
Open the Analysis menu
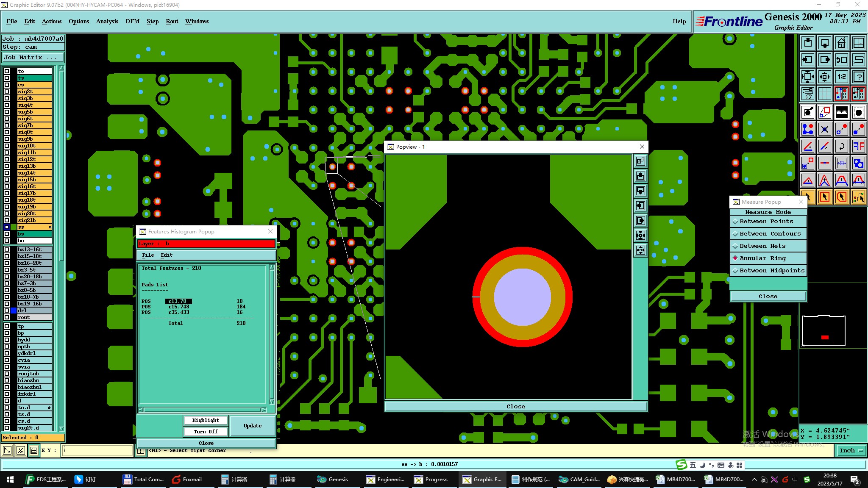[107, 21]
